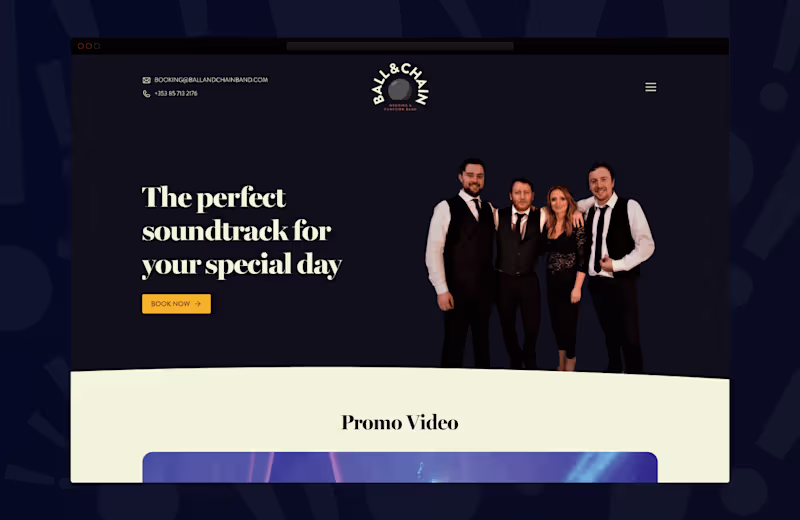The width and height of the screenshot is (800, 520).
Task: Click the third window dot in title bar
Action: click(x=97, y=46)
